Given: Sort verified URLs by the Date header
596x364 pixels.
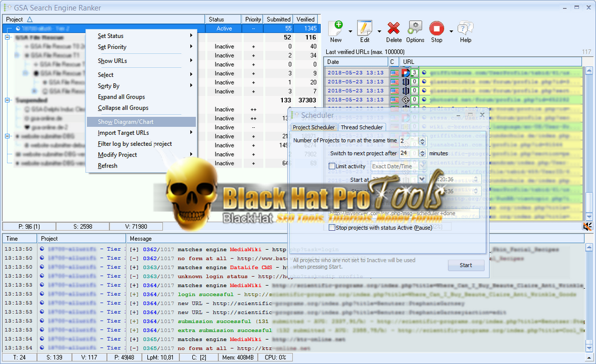Looking at the screenshot, I should coord(356,62).
